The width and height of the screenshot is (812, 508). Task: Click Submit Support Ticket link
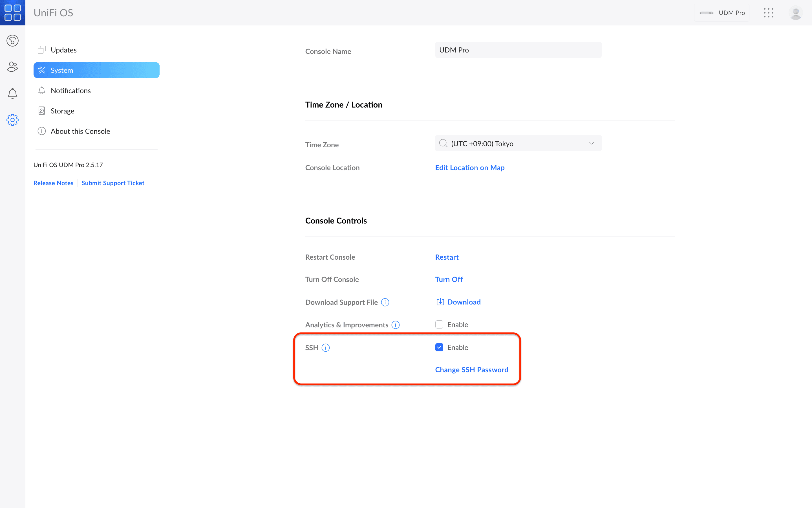point(113,183)
